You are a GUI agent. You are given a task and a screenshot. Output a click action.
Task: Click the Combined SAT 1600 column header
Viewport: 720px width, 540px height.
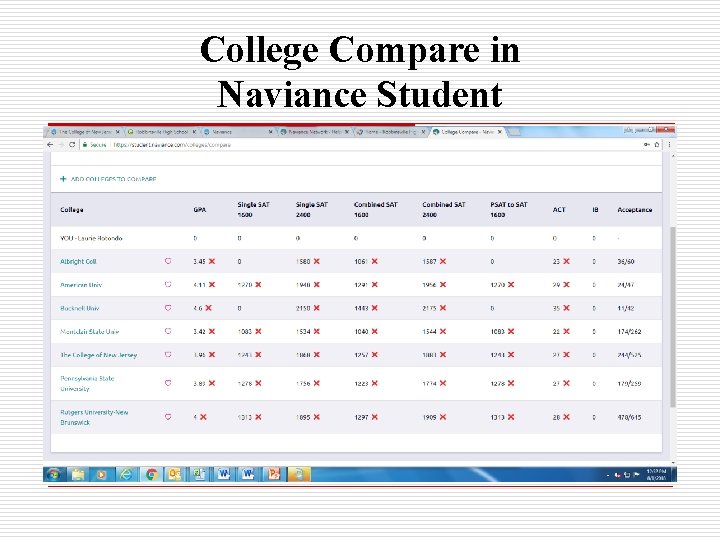376,209
